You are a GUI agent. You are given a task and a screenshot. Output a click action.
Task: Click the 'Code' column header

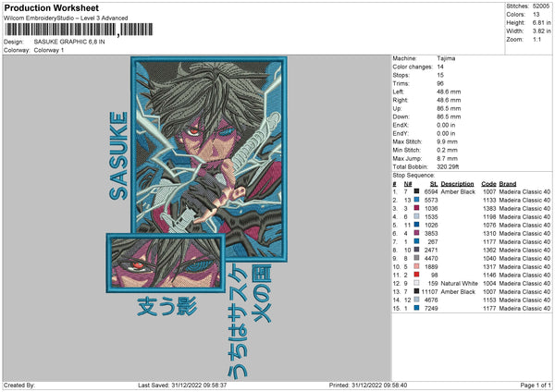(488, 184)
